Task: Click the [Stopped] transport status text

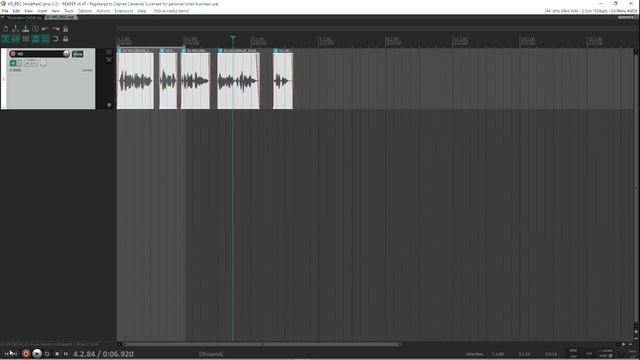Action: pyautogui.click(x=211, y=354)
